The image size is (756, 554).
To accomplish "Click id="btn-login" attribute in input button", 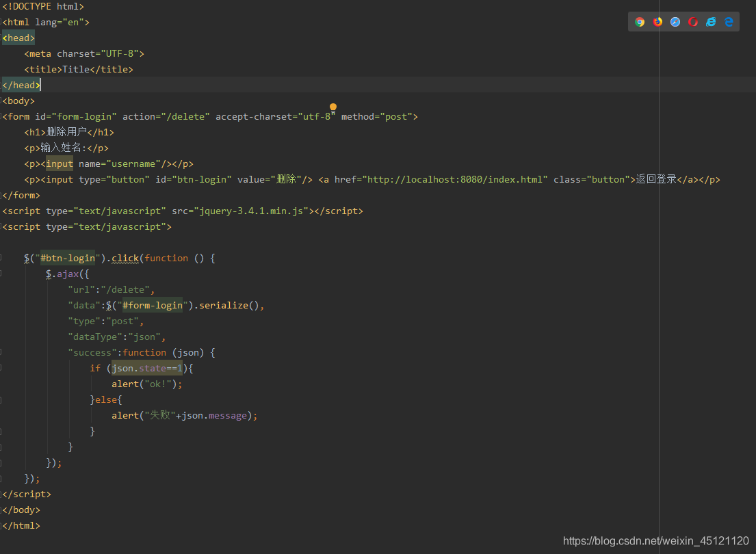I will pos(194,179).
